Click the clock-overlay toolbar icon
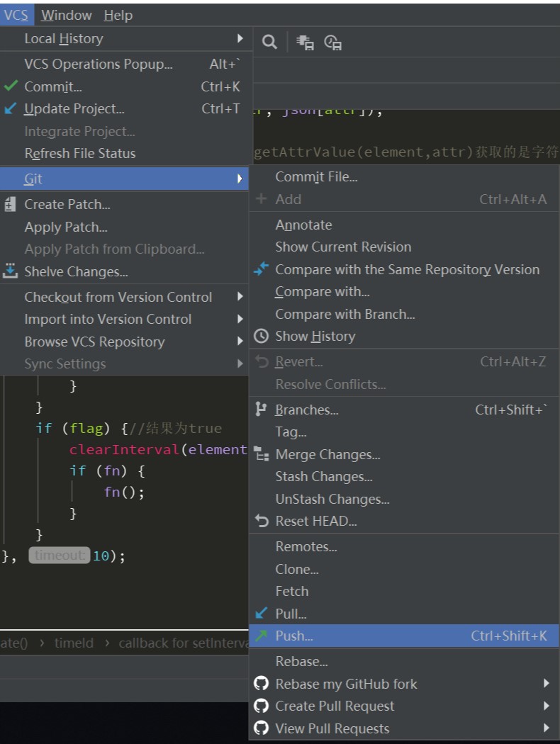The height and width of the screenshot is (744, 560). point(332,43)
